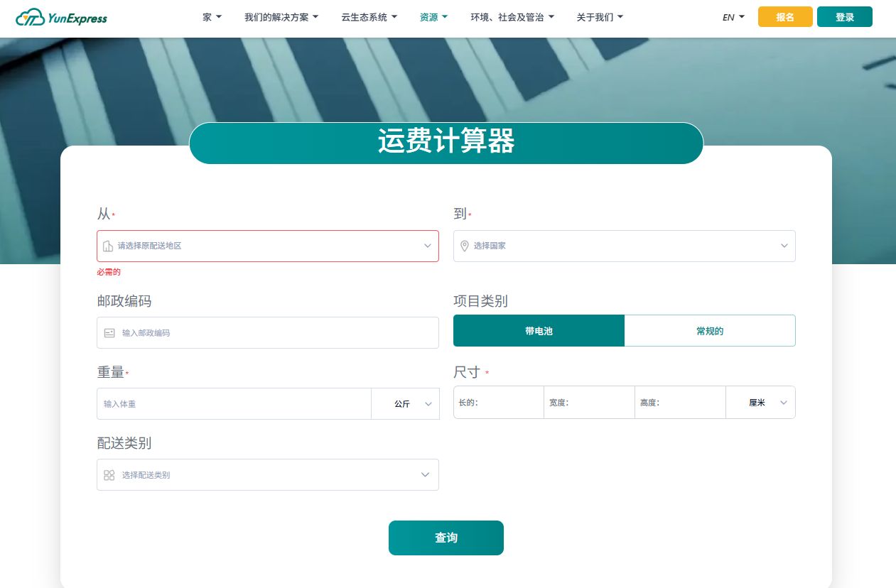896x588 pixels.
Task: Open the 公斤 weight unit dropdown
Action: 406,403
